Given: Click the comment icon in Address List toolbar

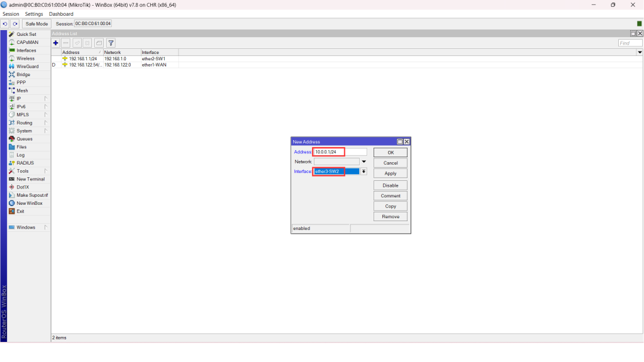Looking at the screenshot, I should (99, 43).
